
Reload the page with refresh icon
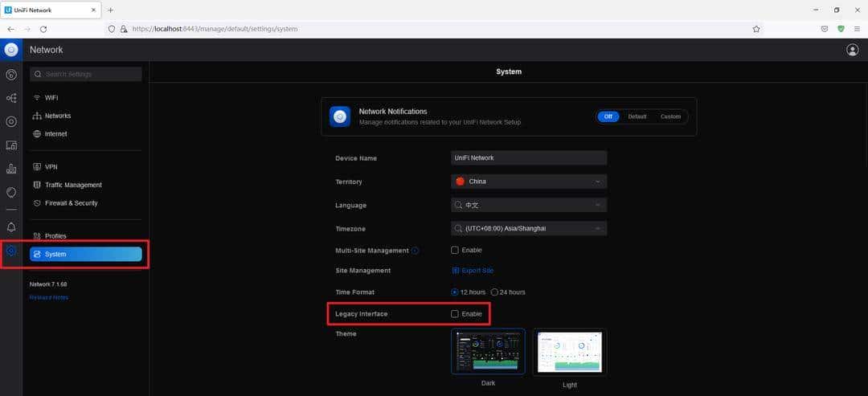coord(43,29)
